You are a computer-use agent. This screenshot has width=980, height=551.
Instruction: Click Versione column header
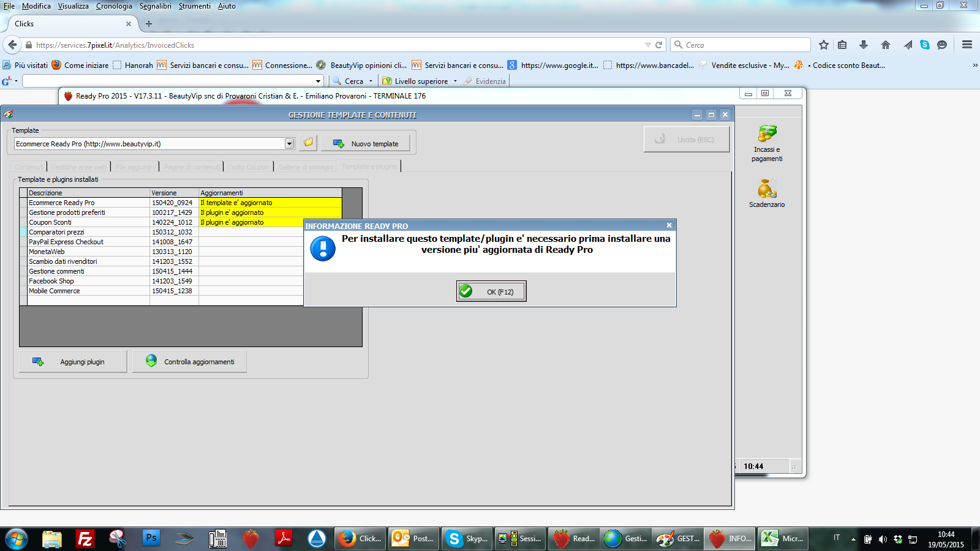point(175,193)
